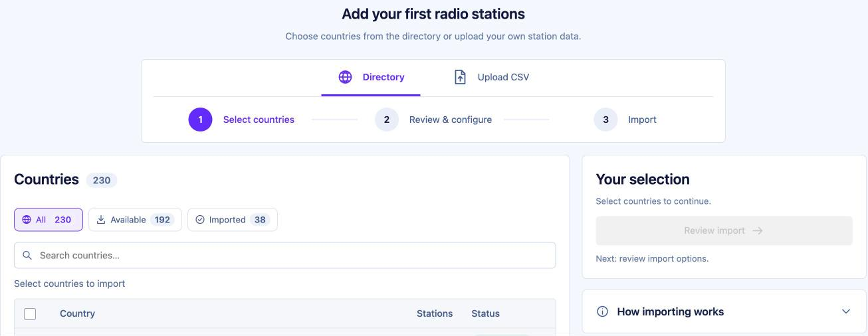Click the Status column header
This screenshot has width=868, height=336.
point(485,313)
